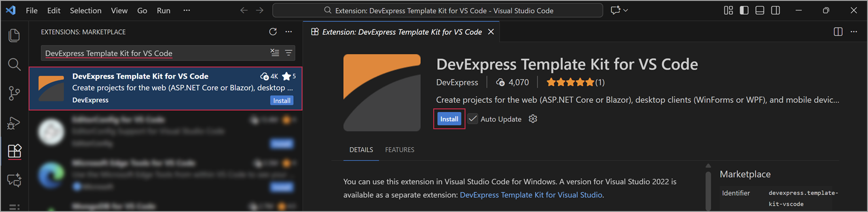Click the devexpress.template-kit-vscode identifier text
Viewport: 868px width, 212px height.
[x=803, y=198]
